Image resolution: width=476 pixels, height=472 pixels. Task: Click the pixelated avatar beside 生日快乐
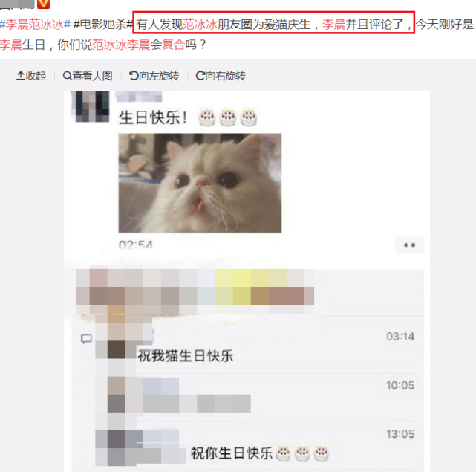tap(90, 106)
